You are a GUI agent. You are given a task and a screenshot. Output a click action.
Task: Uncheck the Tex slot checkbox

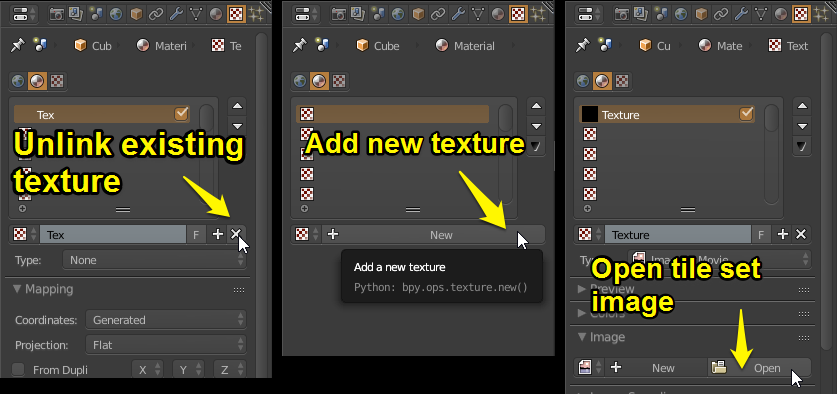coord(181,114)
